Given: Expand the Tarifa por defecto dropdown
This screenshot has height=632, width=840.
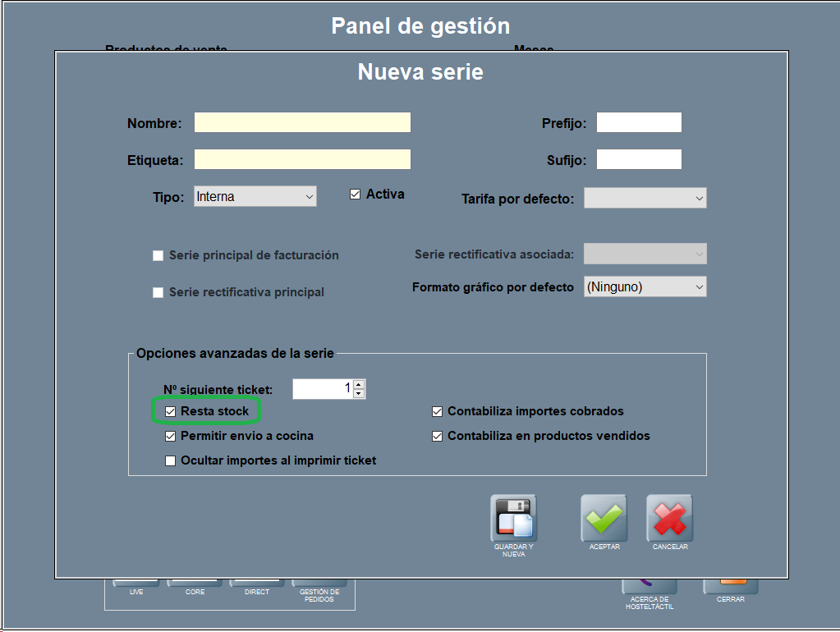Looking at the screenshot, I should [x=645, y=198].
